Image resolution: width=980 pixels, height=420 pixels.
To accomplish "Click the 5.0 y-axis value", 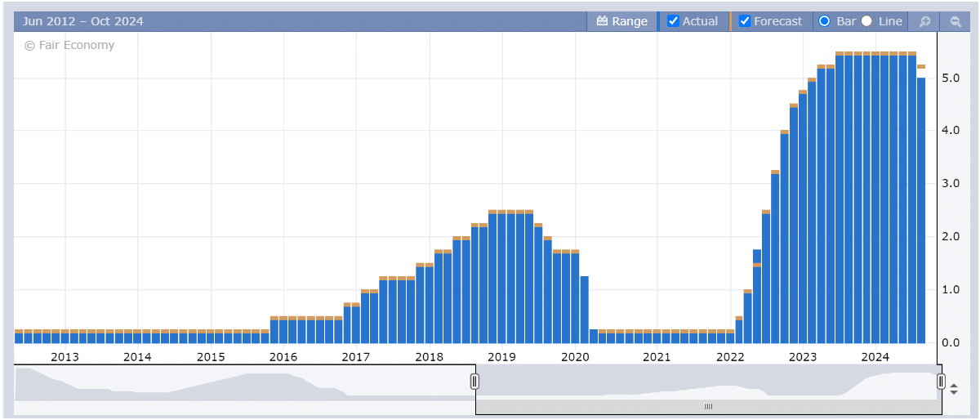I will point(950,78).
